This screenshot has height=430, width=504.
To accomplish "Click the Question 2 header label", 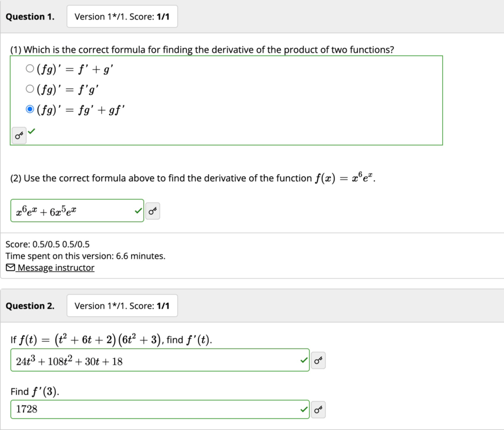I will coord(30,306).
